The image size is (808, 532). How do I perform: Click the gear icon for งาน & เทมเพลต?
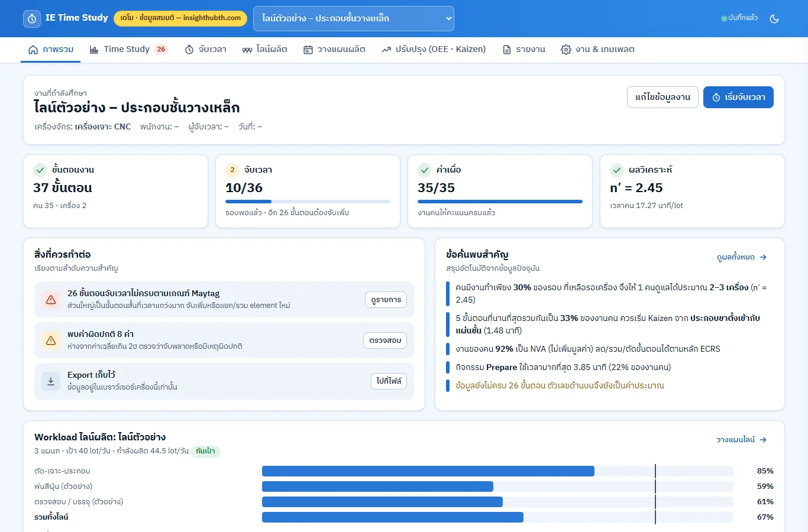tap(566, 50)
